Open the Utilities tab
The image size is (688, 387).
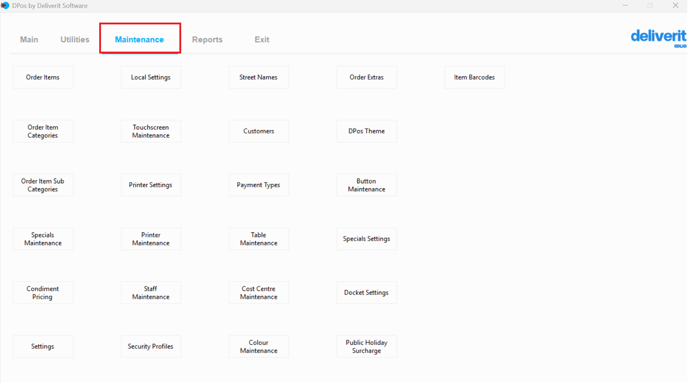pyautogui.click(x=75, y=39)
